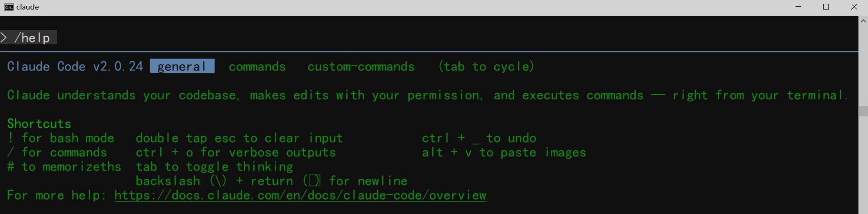
Task: Click 'tab to toggle thinking' shortcut text
Action: [x=215, y=167]
